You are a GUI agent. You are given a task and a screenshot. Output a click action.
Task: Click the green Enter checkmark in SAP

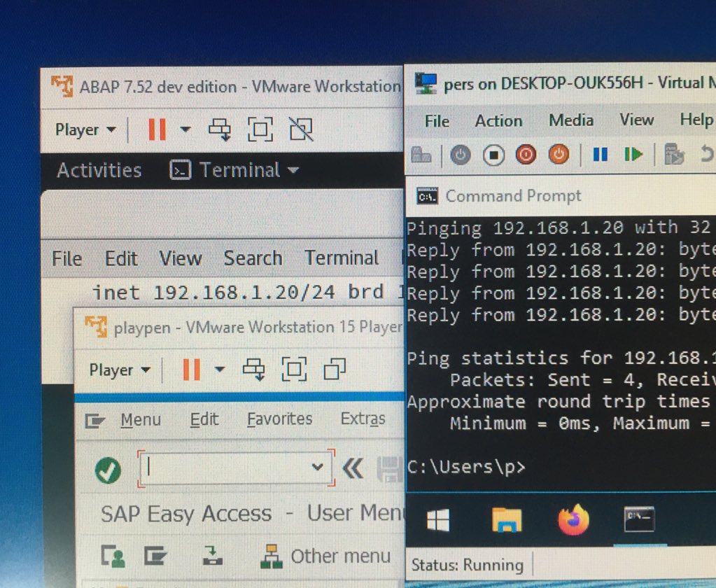(x=108, y=470)
